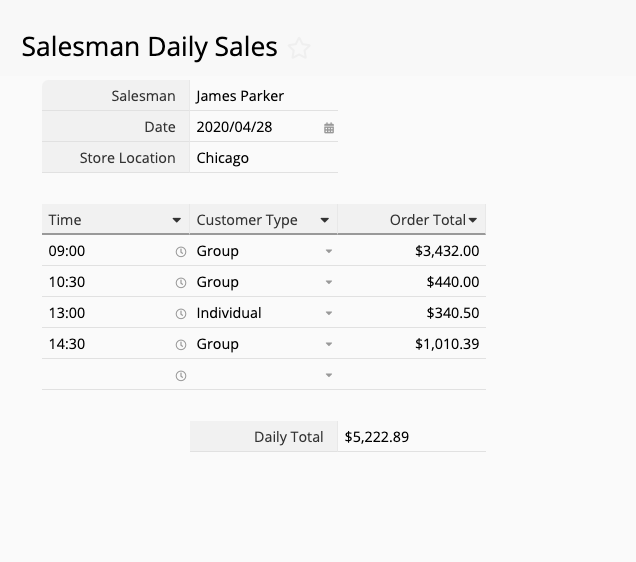Open Customer Type dropdown for Individual row
The height and width of the screenshot is (562, 636).
[329, 313]
